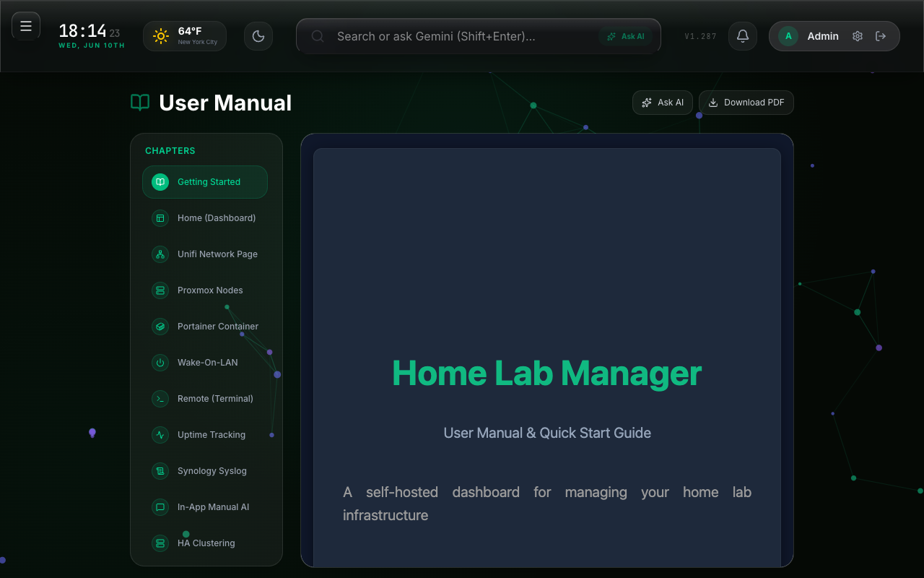Toggle dark mode moon icon
Image resolution: width=924 pixels, height=578 pixels.
click(x=258, y=36)
